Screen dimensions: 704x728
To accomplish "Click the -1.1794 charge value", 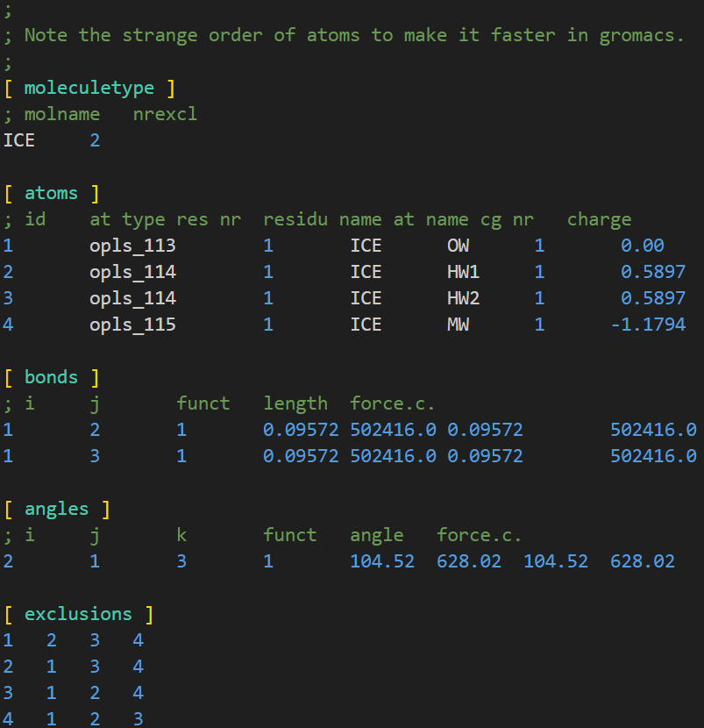I will (648, 325).
